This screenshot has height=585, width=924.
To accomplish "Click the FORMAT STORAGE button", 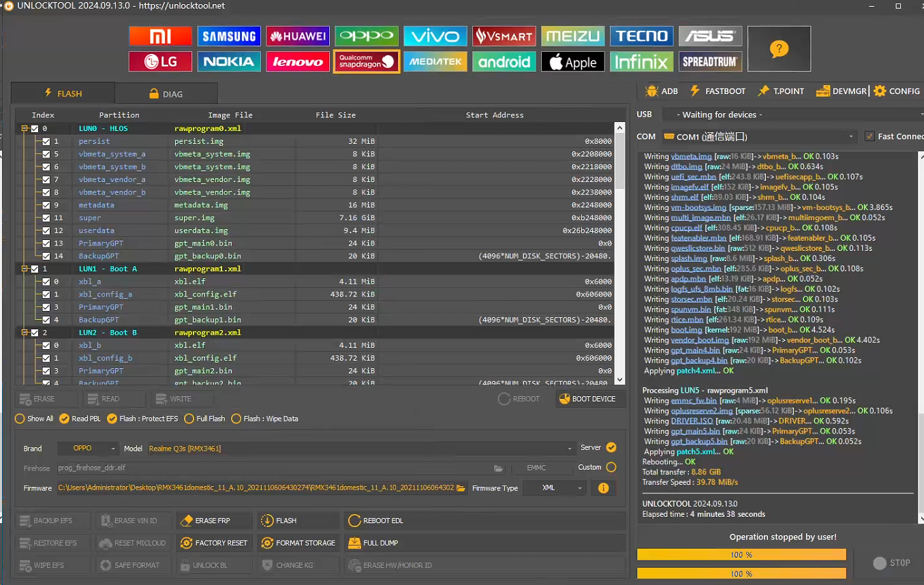I will [x=298, y=543].
